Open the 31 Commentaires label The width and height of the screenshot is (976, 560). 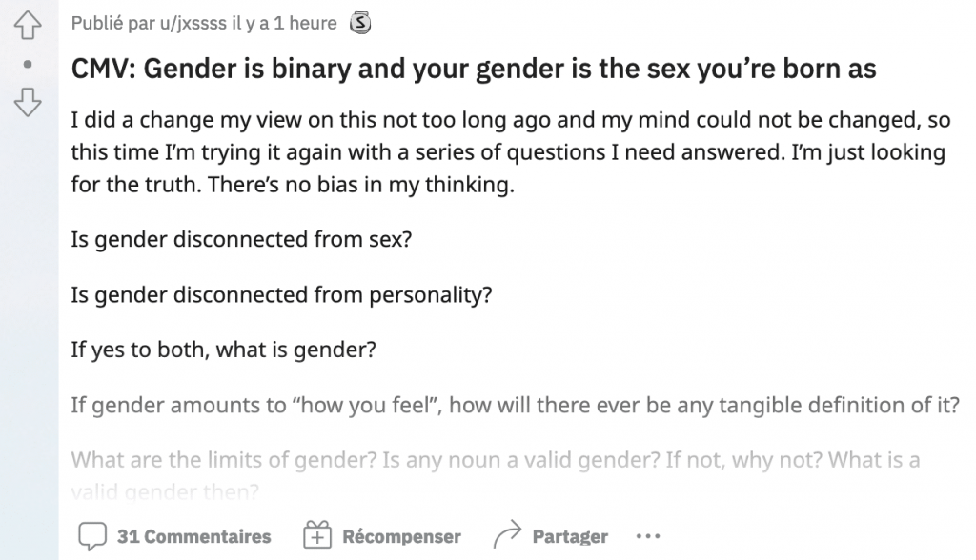click(194, 536)
